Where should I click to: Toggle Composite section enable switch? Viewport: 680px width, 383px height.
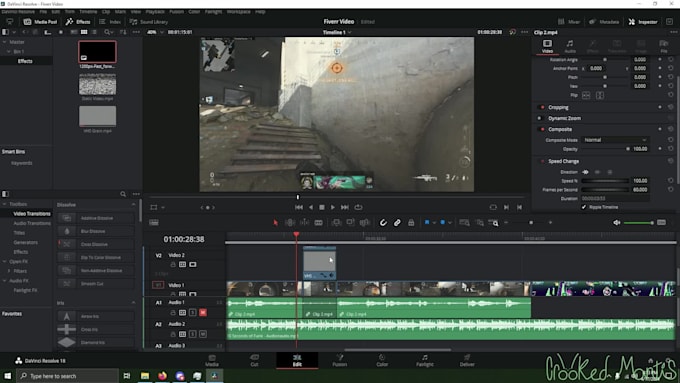[541, 129]
